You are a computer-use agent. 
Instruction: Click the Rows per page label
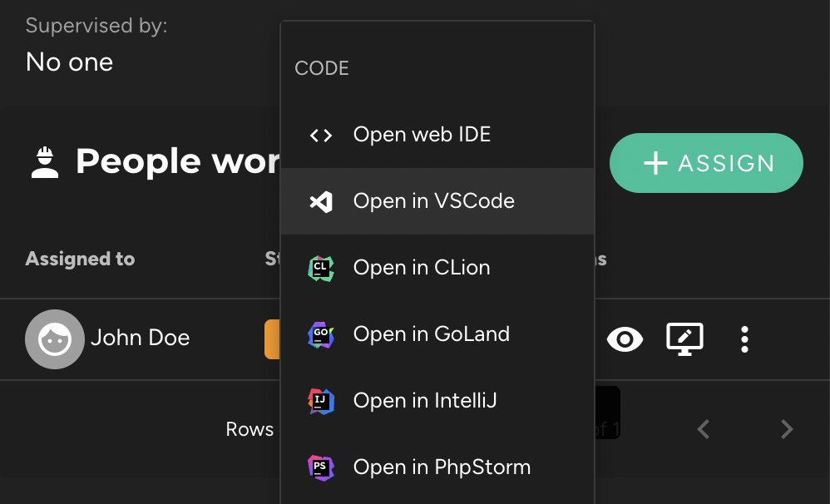click(249, 429)
